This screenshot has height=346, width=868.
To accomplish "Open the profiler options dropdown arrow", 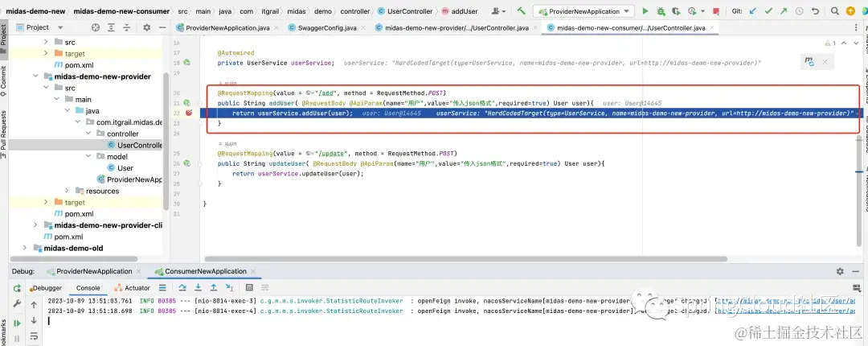I will click(x=702, y=11).
